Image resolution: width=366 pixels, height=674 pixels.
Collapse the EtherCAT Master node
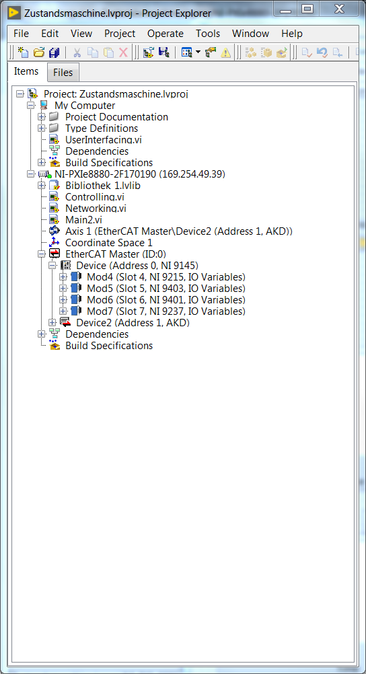pyautogui.click(x=41, y=254)
